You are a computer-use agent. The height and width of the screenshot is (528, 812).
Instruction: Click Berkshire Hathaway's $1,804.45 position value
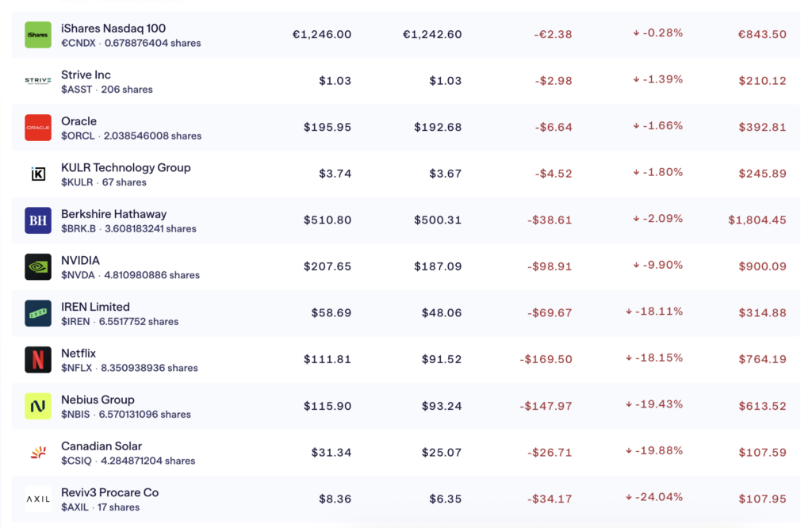pyautogui.click(x=757, y=220)
